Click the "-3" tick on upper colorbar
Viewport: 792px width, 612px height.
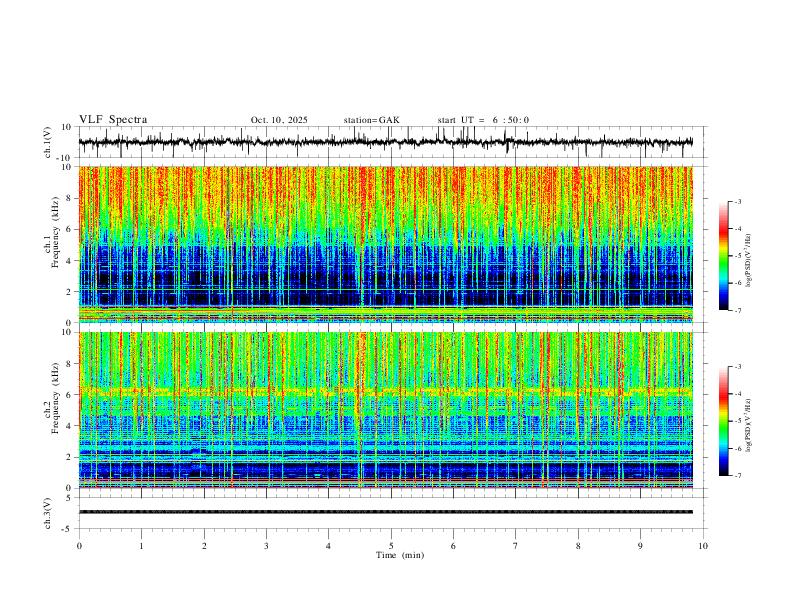pyautogui.click(x=738, y=201)
